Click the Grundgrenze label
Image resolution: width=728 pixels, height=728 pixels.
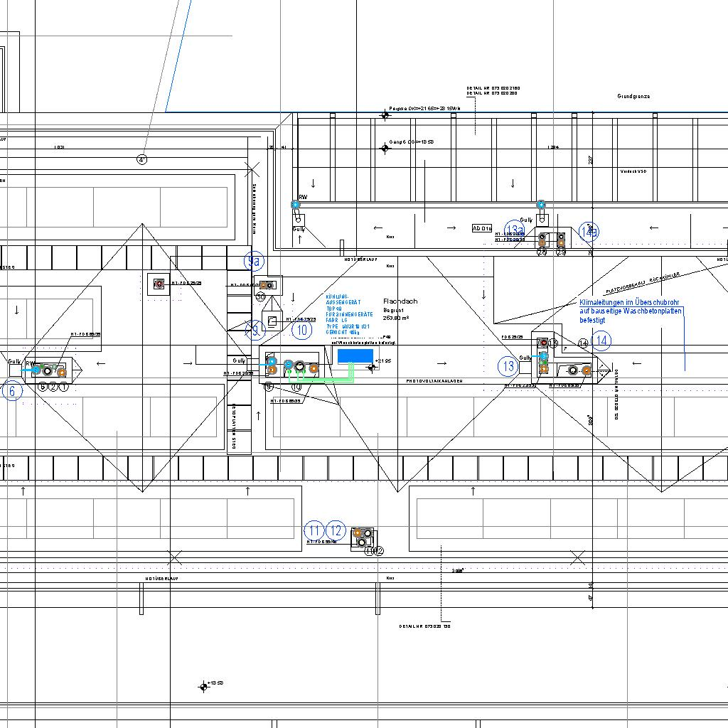[633, 96]
